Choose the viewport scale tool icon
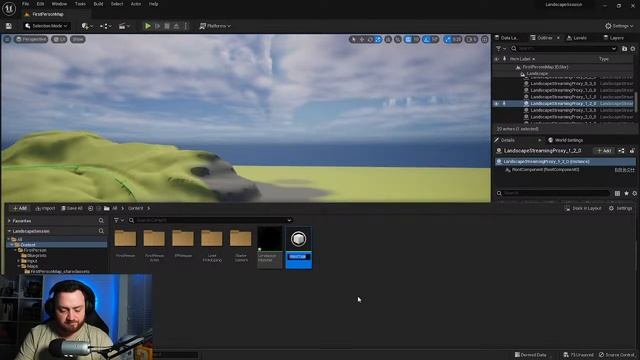Image resolution: width=640 pixels, height=360 pixels. 378,40
